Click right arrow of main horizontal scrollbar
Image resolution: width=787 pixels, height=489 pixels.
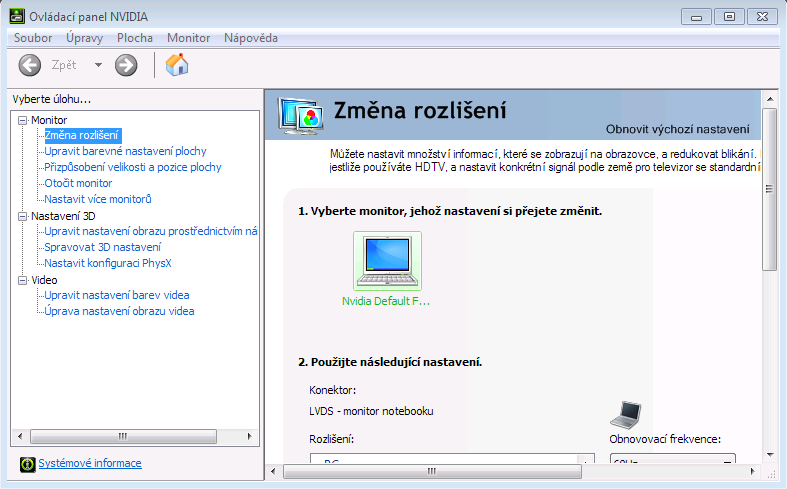[752, 471]
